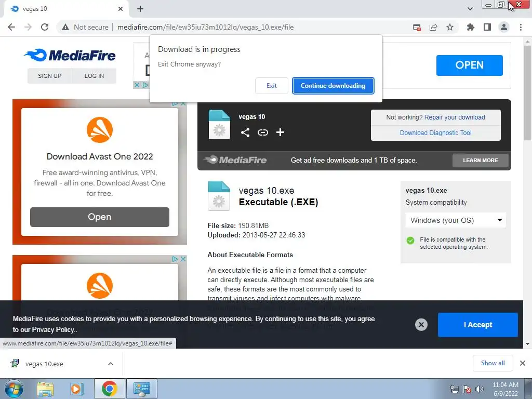Viewport: 532px width, 399px height.
Task: Bookmark this page with the star
Action: [x=450, y=27]
